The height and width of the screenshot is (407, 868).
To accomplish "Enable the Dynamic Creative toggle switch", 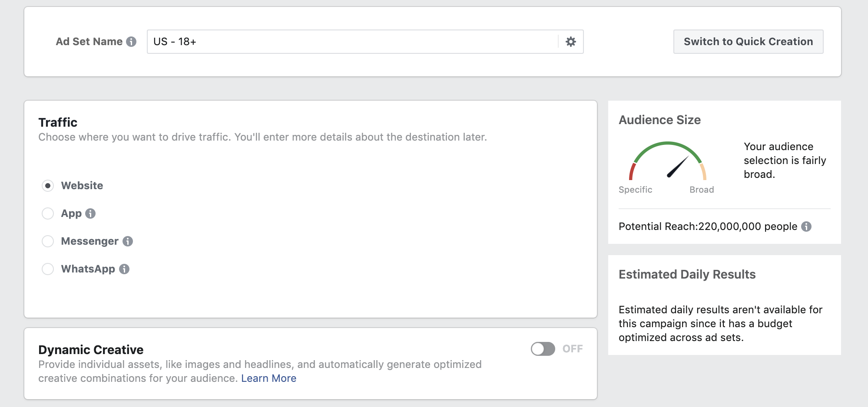I will click(x=543, y=349).
